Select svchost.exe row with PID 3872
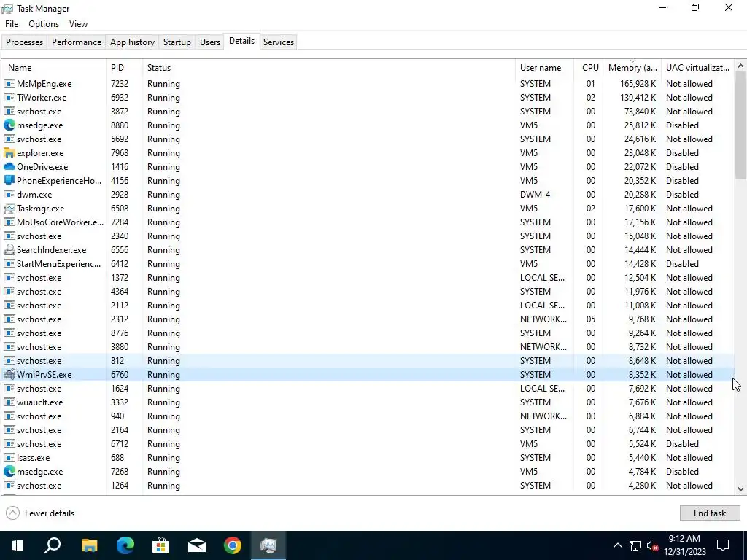Image resolution: width=747 pixels, height=560 pixels. 368,112
